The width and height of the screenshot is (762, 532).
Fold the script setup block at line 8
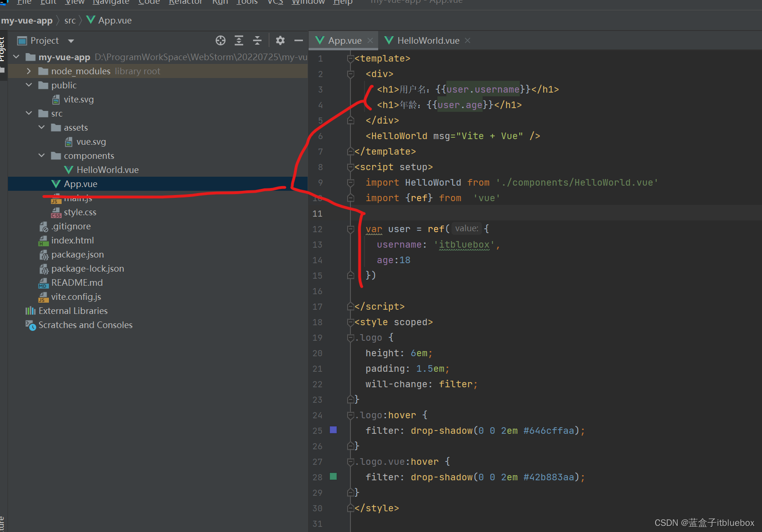(x=350, y=167)
